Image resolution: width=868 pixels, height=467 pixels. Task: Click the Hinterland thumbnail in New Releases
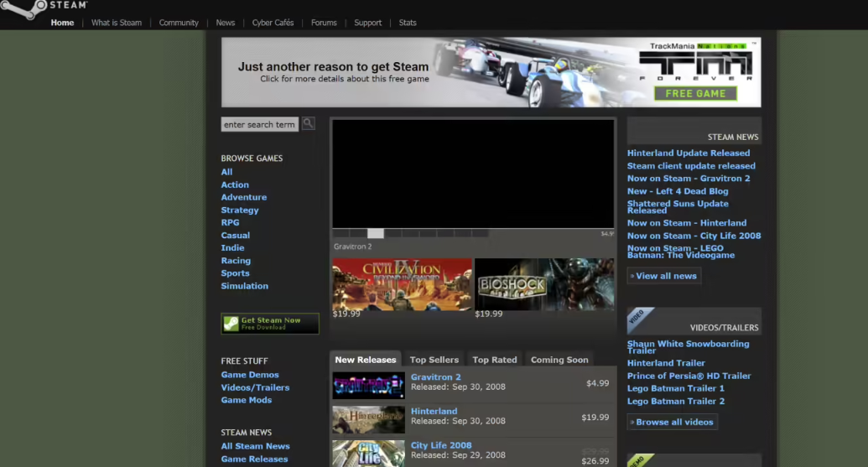coord(369,420)
